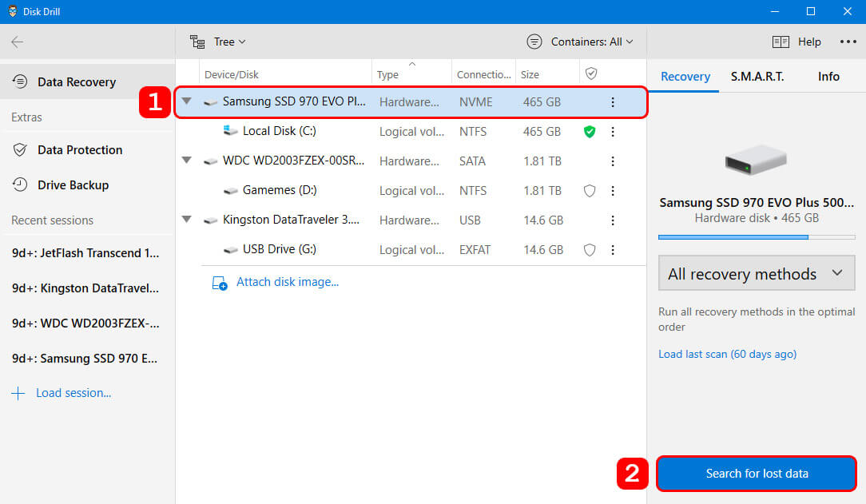Collapse the Kingston DataTraveler tree node
This screenshot has width=866, height=504.
coord(187,219)
